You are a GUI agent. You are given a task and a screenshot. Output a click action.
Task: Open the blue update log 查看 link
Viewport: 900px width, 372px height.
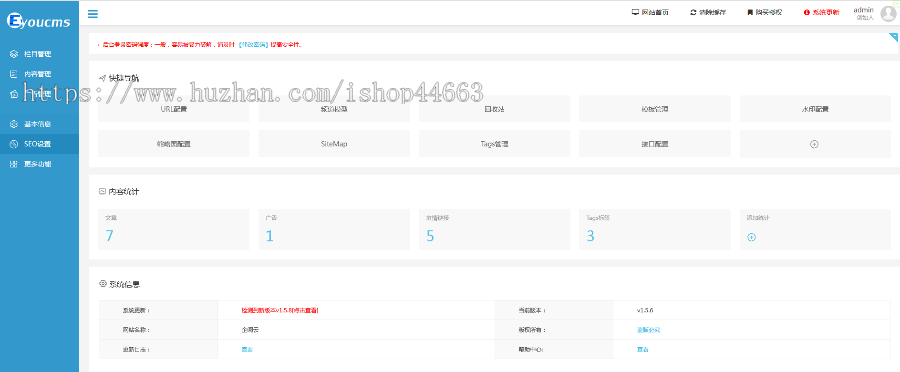click(247, 349)
